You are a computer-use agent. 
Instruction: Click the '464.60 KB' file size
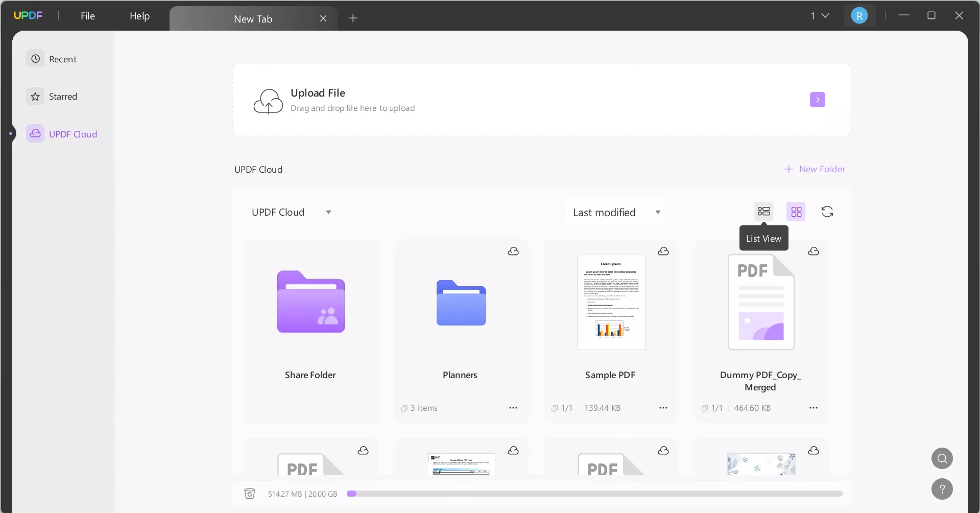(x=752, y=408)
